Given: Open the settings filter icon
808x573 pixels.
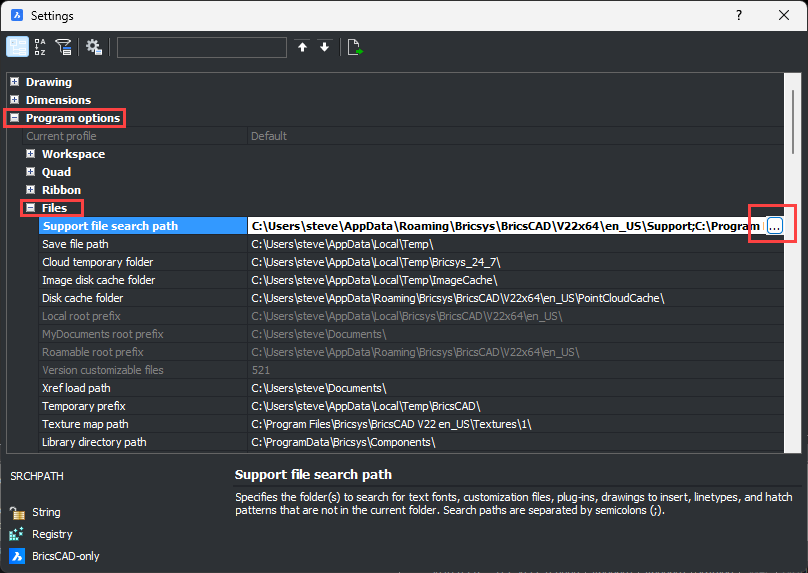Looking at the screenshot, I should 64,47.
